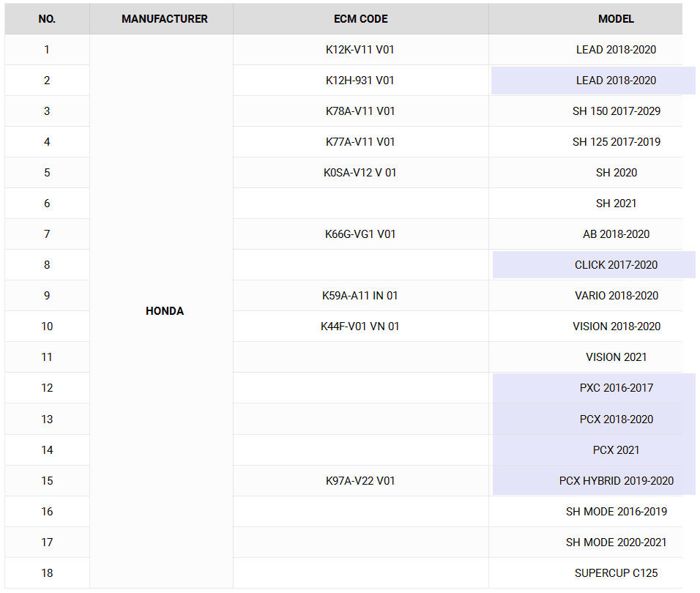Select ECM code K0SA-V12 V 01
The height and width of the screenshot is (593, 700).
pyautogui.click(x=360, y=173)
